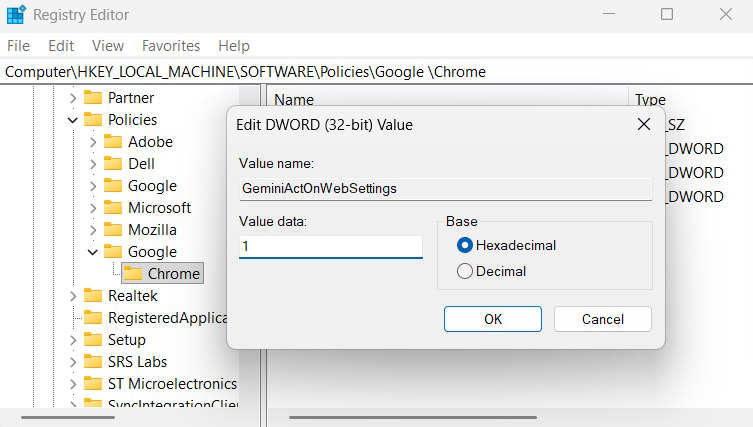Open the View menu
753x427 pixels.
click(x=108, y=46)
